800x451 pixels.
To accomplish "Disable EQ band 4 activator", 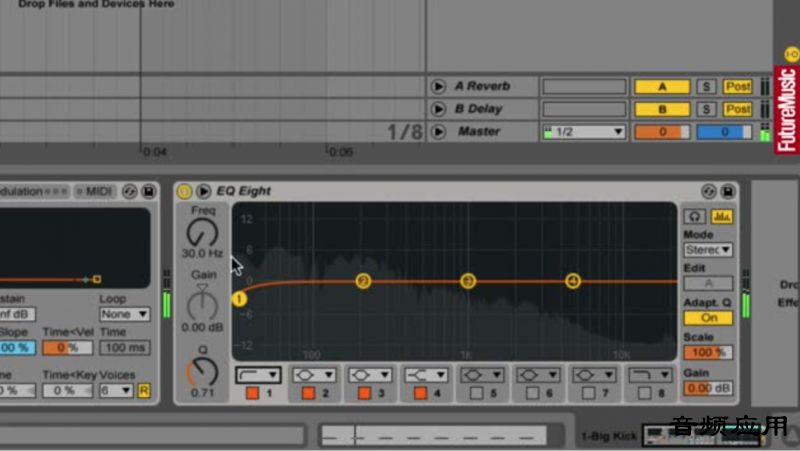I will (x=420, y=393).
